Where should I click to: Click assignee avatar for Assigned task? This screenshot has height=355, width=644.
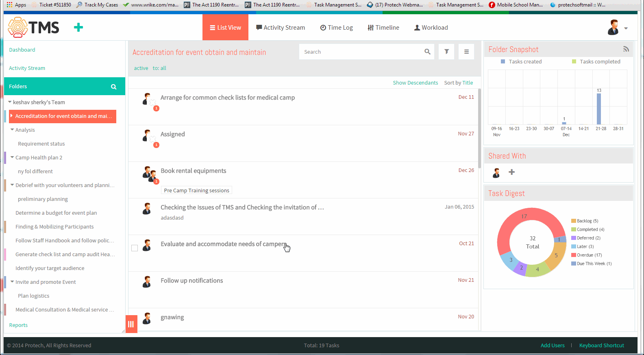tap(147, 135)
